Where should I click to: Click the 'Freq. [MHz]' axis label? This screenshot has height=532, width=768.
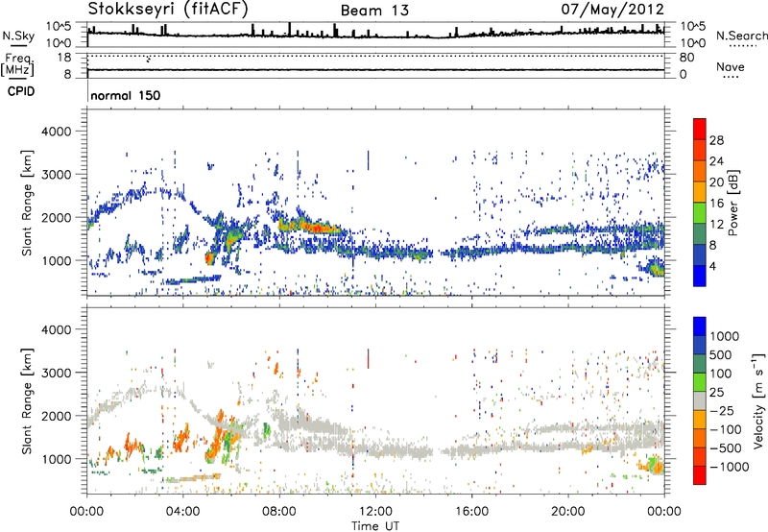point(17,64)
